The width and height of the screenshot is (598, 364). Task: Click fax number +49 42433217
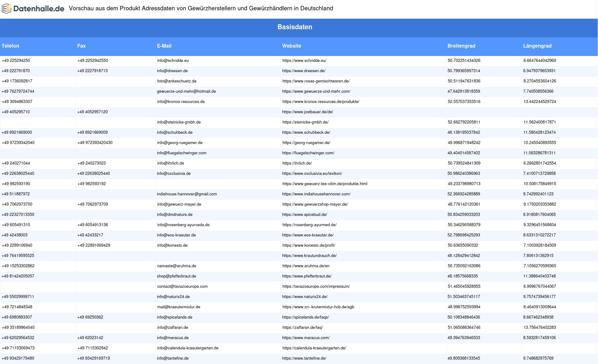90,235
